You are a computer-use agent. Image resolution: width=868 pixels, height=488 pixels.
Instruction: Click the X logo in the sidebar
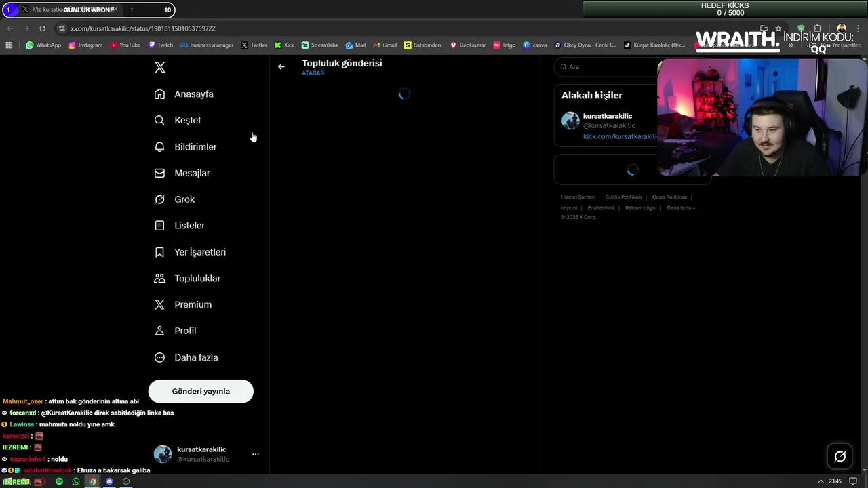click(160, 68)
